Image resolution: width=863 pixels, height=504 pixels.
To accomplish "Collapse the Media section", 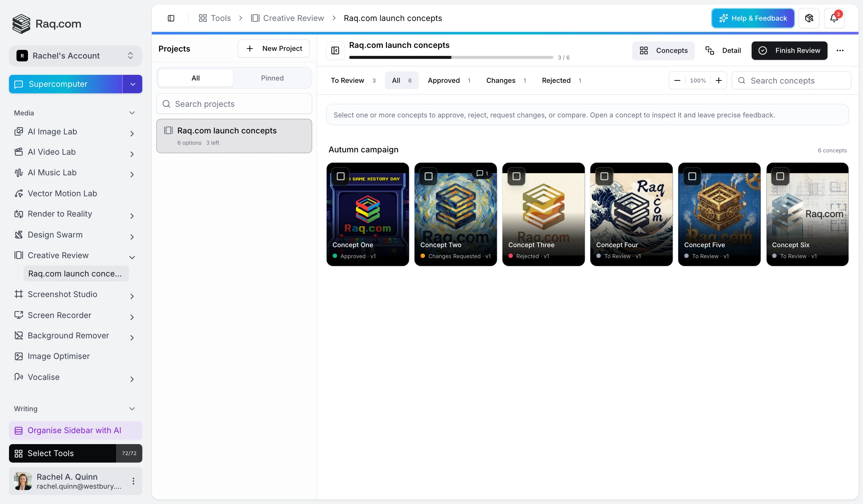I will [x=132, y=113].
